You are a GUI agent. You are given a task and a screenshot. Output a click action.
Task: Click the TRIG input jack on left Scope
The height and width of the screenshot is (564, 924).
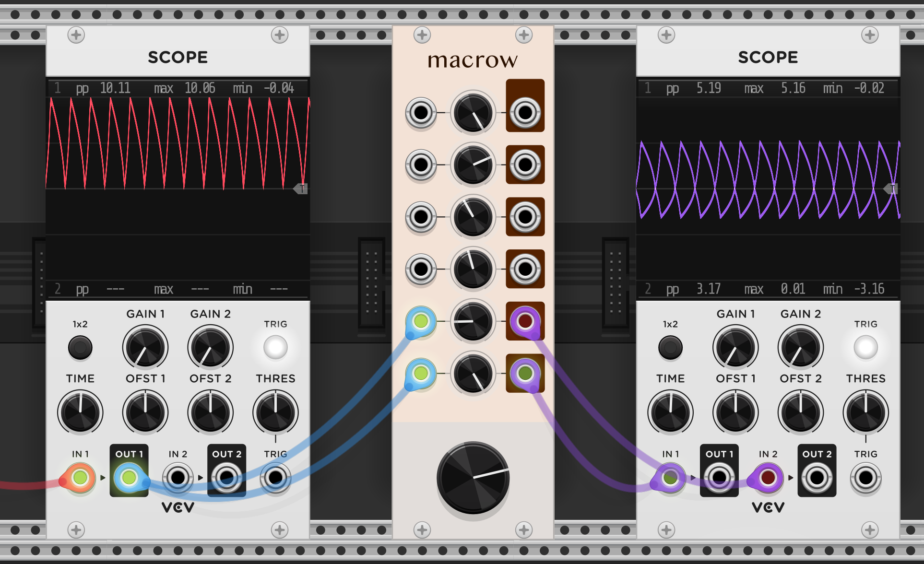(275, 478)
